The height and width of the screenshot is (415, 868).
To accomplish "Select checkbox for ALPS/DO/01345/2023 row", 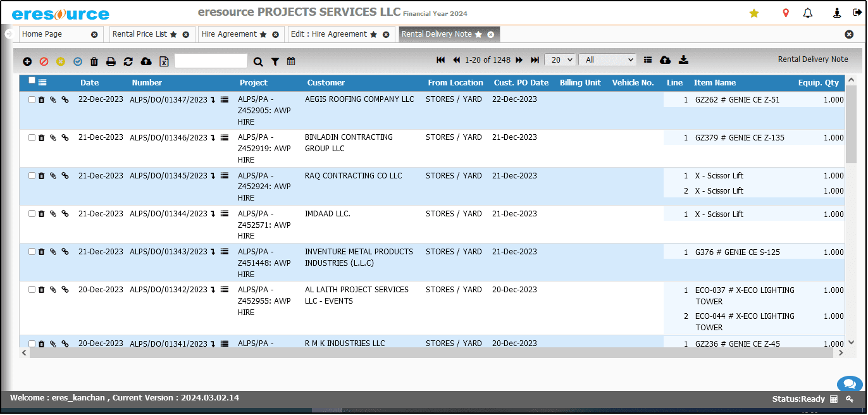I will (x=32, y=176).
